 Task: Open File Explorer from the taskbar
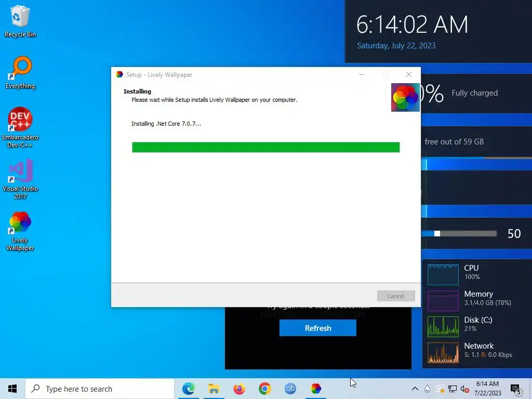click(x=214, y=389)
